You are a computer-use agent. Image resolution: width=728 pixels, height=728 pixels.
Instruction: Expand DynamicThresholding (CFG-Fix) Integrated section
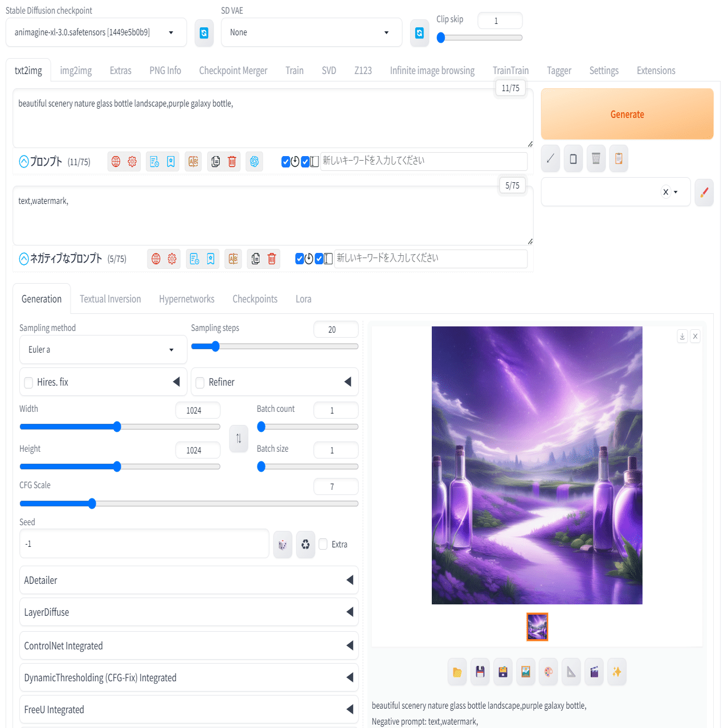189,678
